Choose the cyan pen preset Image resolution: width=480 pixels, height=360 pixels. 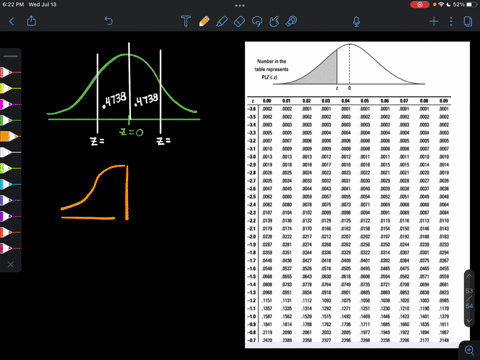pyautogui.click(x=10, y=184)
